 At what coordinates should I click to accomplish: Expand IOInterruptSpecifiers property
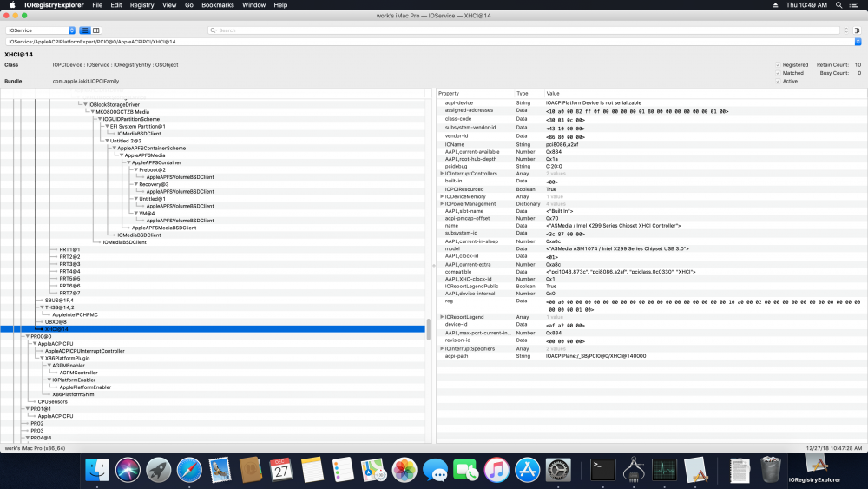tap(442, 349)
